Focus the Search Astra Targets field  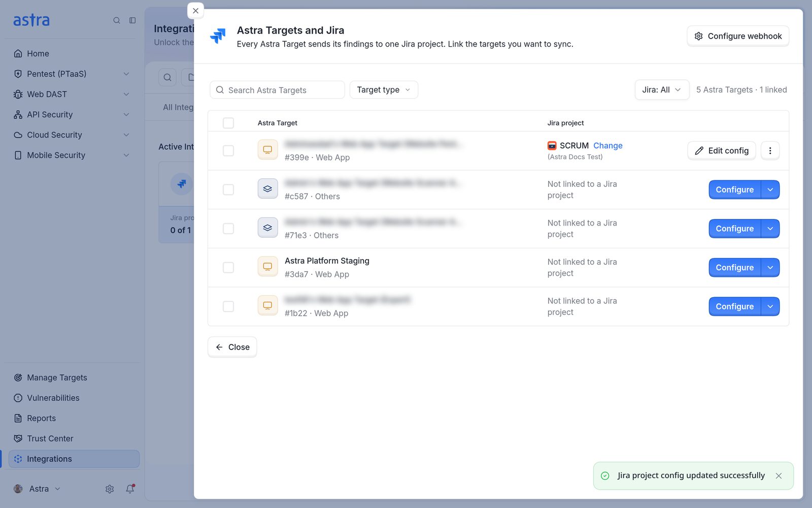tap(277, 90)
